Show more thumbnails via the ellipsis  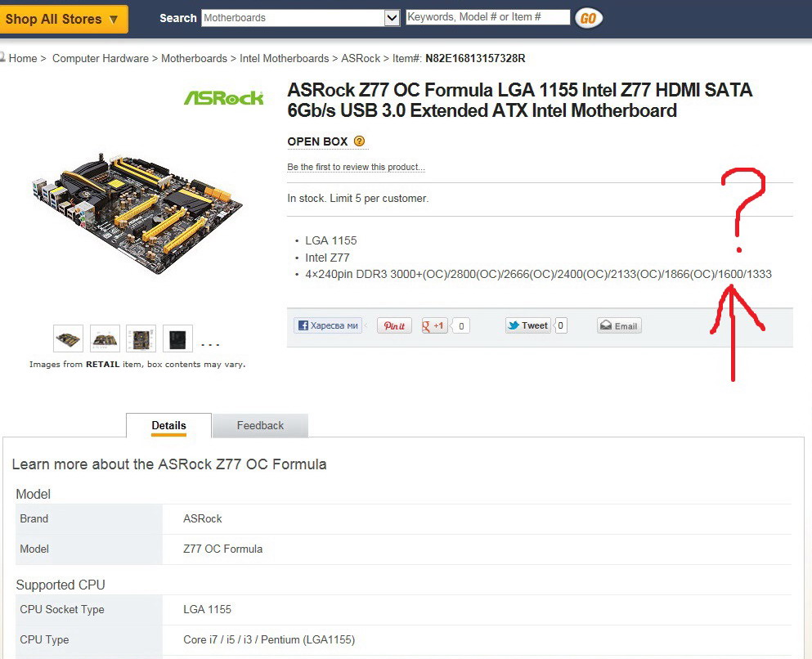click(x=209, y=343)
